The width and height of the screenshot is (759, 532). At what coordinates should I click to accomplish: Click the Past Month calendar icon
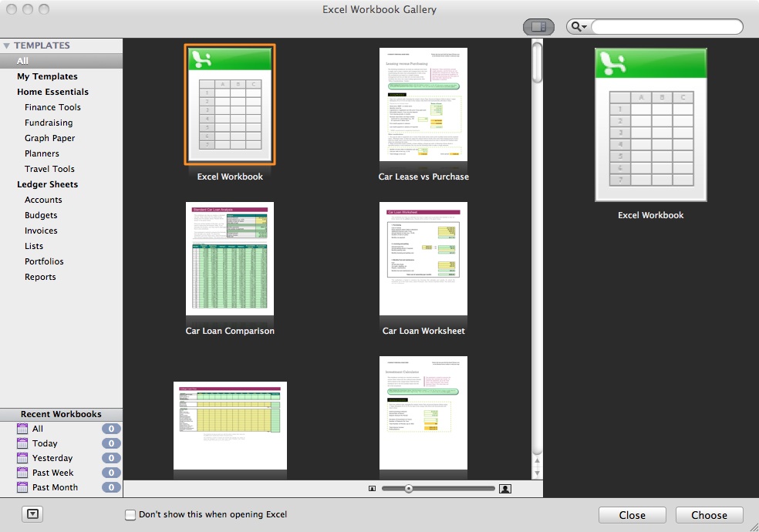point(22,487)
